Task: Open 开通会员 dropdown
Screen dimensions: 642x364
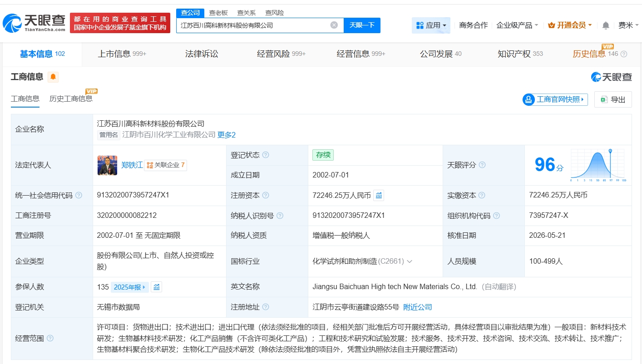Action: pyautogui.click(x=570, y=25)
